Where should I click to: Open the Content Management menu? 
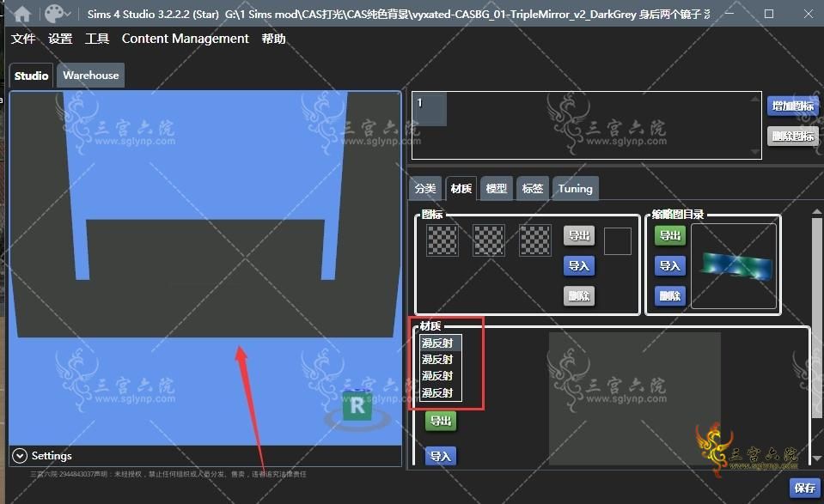pyautogui.click(x=185, y=39)
